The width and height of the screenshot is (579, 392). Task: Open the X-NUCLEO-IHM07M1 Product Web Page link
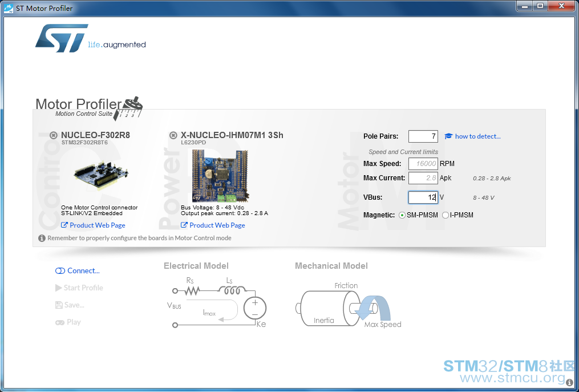click(x=217, y=225)
